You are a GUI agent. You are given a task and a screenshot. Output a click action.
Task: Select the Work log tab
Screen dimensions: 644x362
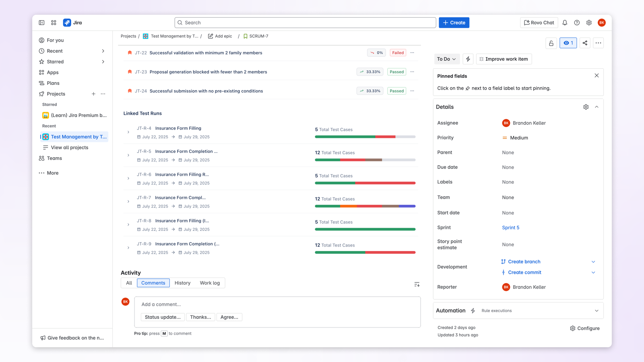pyautogui.click(x=210, y=283)
